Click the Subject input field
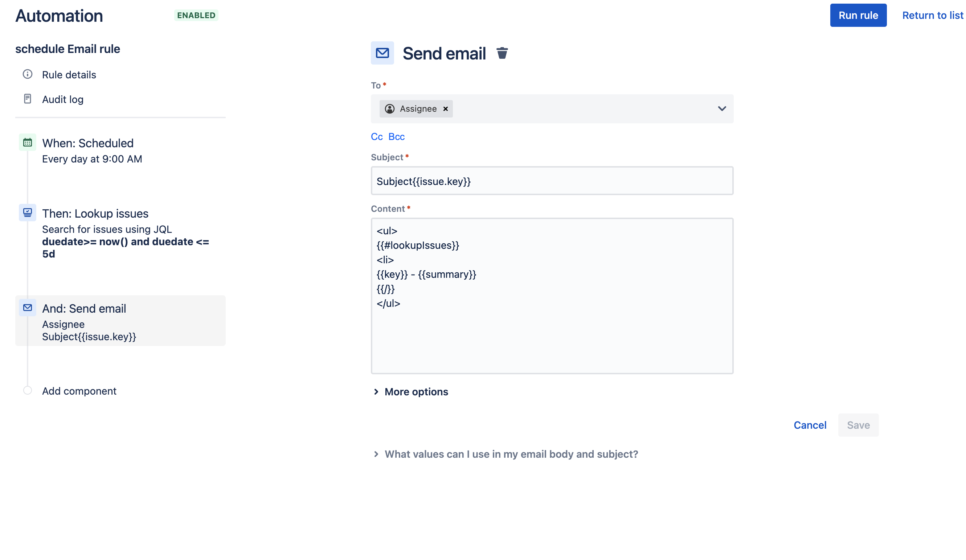This screenshot has height=560, width=966. coord(552,181)
